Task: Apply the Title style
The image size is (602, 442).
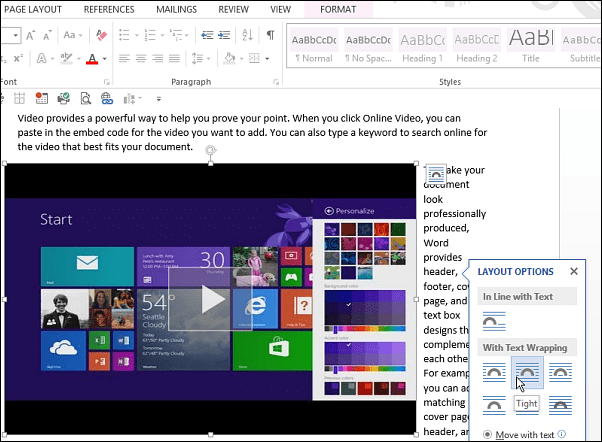Action: pyautogui.click(x=531, y=46)
